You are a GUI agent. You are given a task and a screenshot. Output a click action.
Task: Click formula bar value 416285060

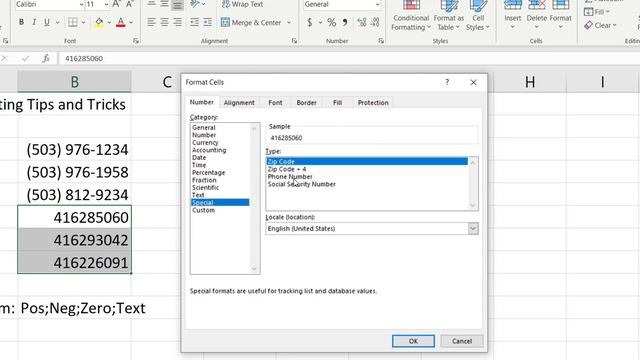tap(84, 58)
